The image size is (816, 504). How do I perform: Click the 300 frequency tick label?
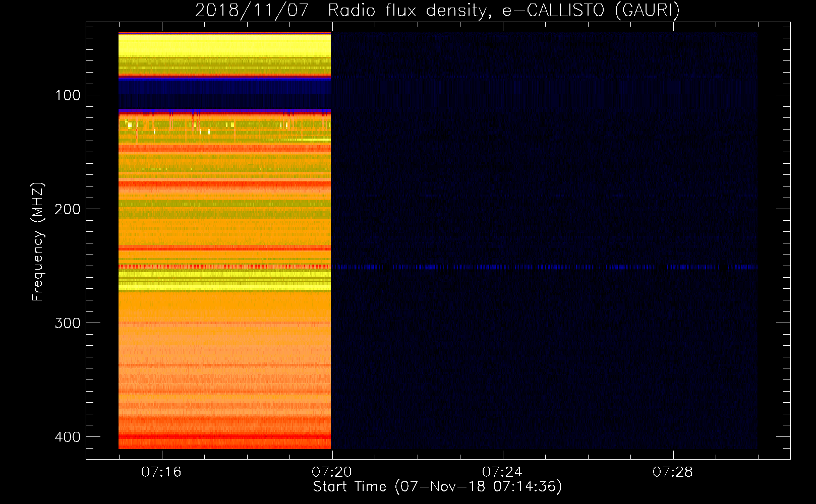click(x=68, y=323)
